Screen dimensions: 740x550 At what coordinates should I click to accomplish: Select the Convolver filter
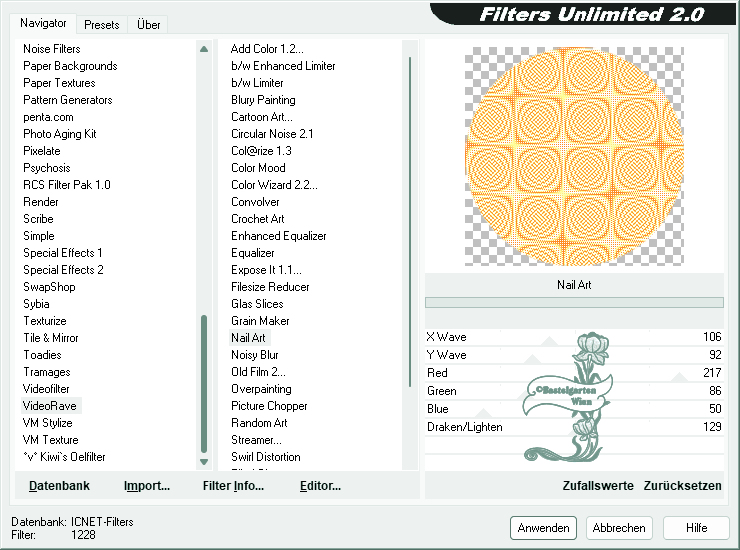(255, 202)
